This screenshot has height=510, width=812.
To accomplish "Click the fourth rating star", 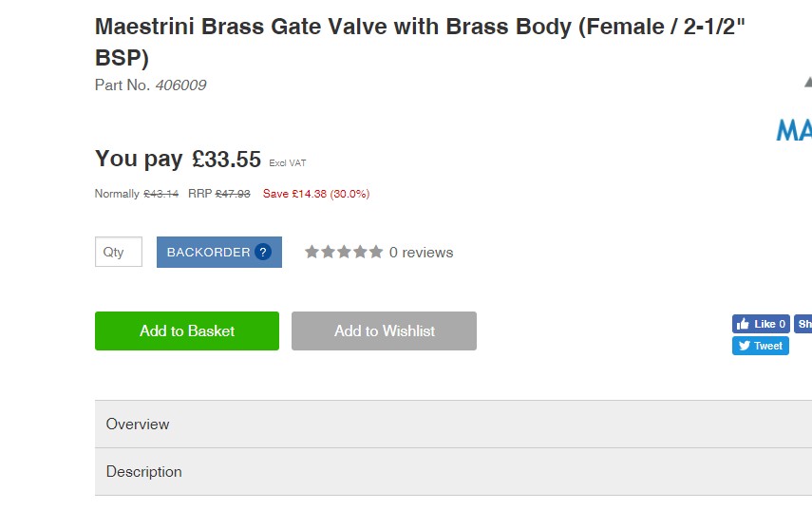I will coord(360,253).
